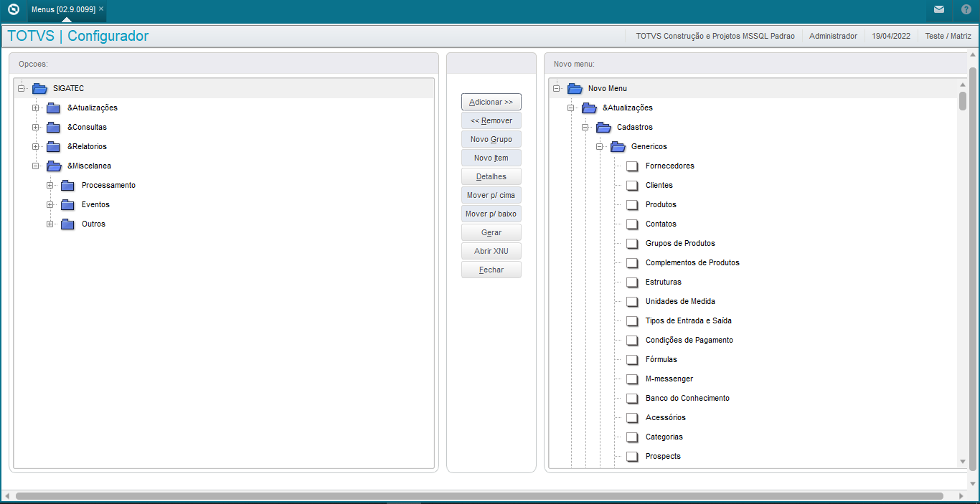Check the Tipos de Entrada e Saída checkbox
This screenshot has width=980, height=504.
632,321
